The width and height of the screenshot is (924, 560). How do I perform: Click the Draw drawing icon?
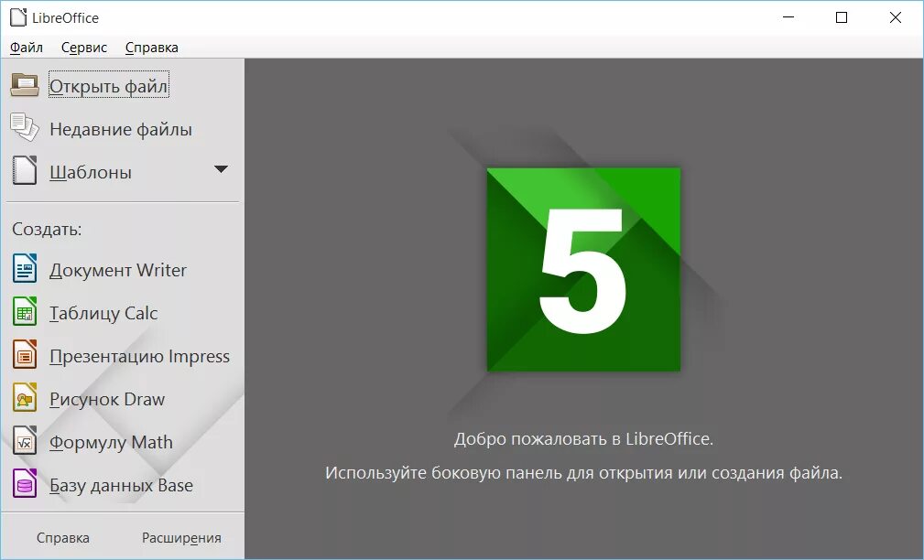[25, 397]
